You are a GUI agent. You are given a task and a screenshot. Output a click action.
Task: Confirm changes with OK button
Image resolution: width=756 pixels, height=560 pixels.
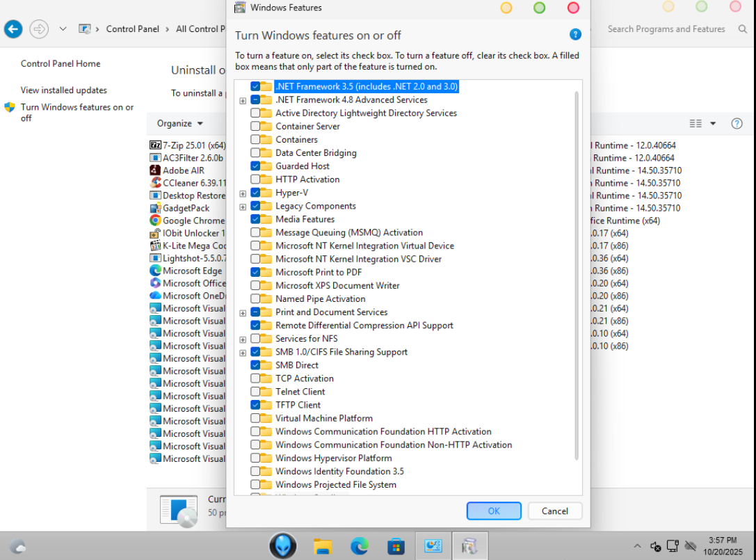(x=494, y=511)
